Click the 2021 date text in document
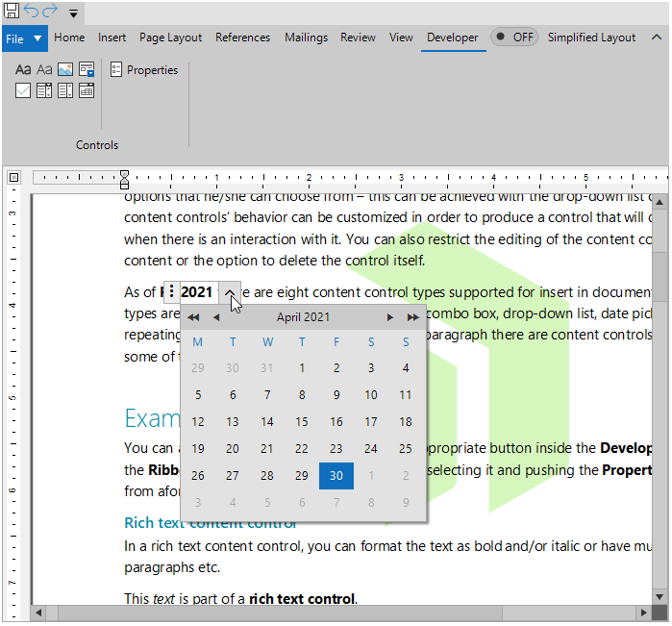This screenshot has height=626, width=672. tap(197, 292)
